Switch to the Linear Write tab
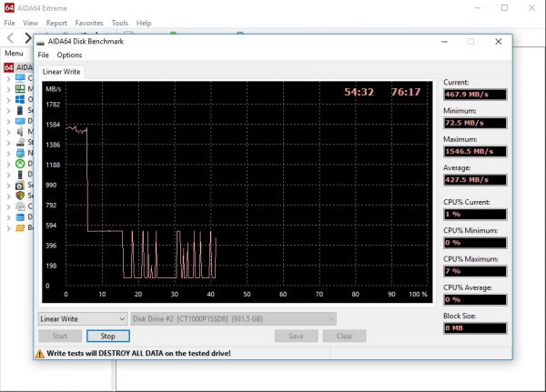546x392 pixels. pos(61,72)
